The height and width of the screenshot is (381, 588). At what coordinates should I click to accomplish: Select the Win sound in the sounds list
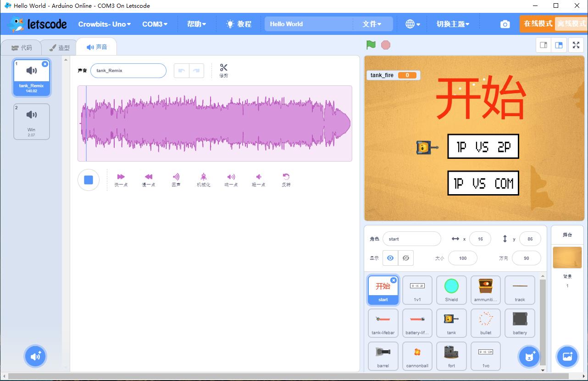tap(31, 121)
